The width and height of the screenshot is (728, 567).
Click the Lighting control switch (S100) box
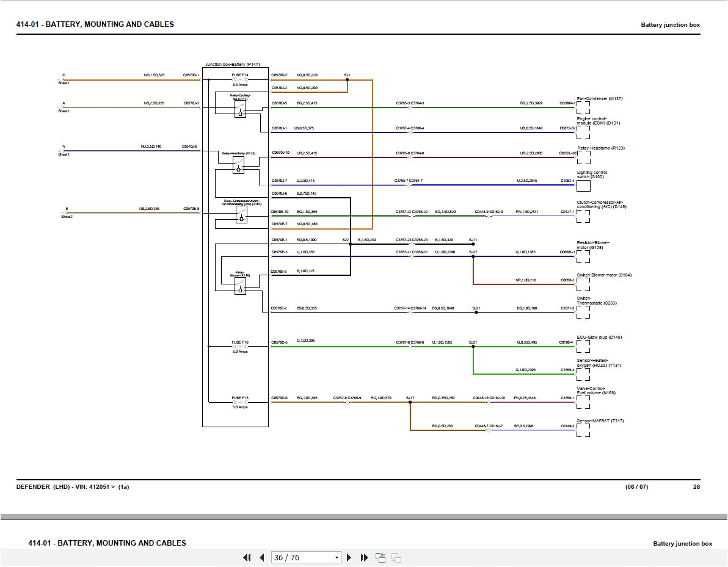point(583,186)
